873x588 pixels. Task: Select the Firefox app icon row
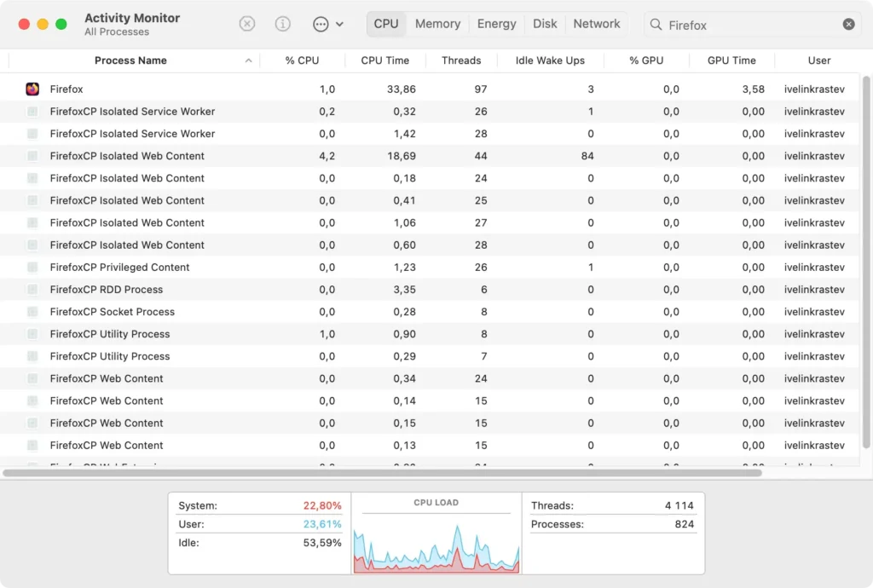(32, 89)
